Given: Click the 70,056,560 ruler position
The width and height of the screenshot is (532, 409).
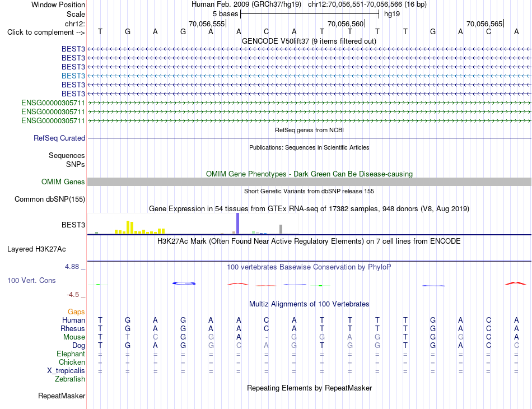Looking at the screenshot, I should 346,24.
